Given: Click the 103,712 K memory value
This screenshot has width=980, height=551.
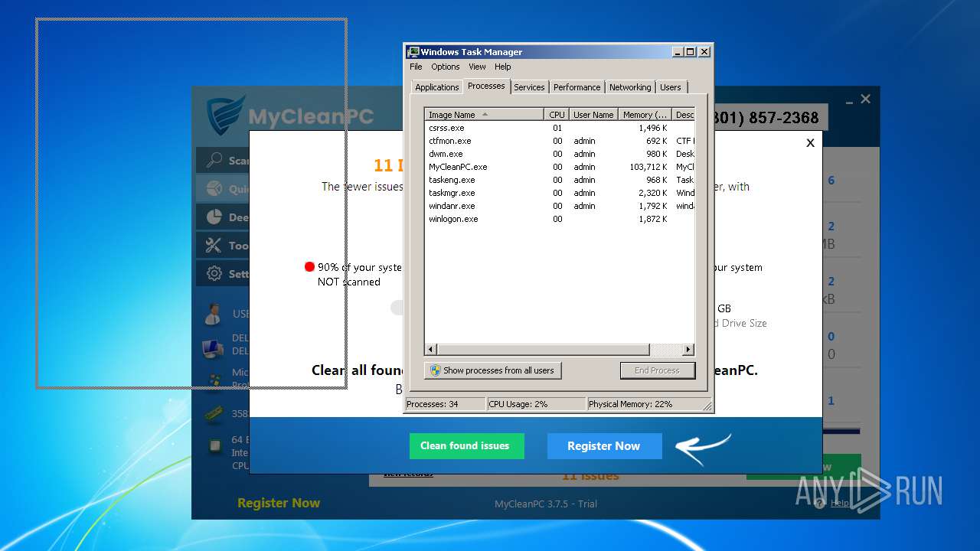Looking at the screenshot, I should click(648, 167).
